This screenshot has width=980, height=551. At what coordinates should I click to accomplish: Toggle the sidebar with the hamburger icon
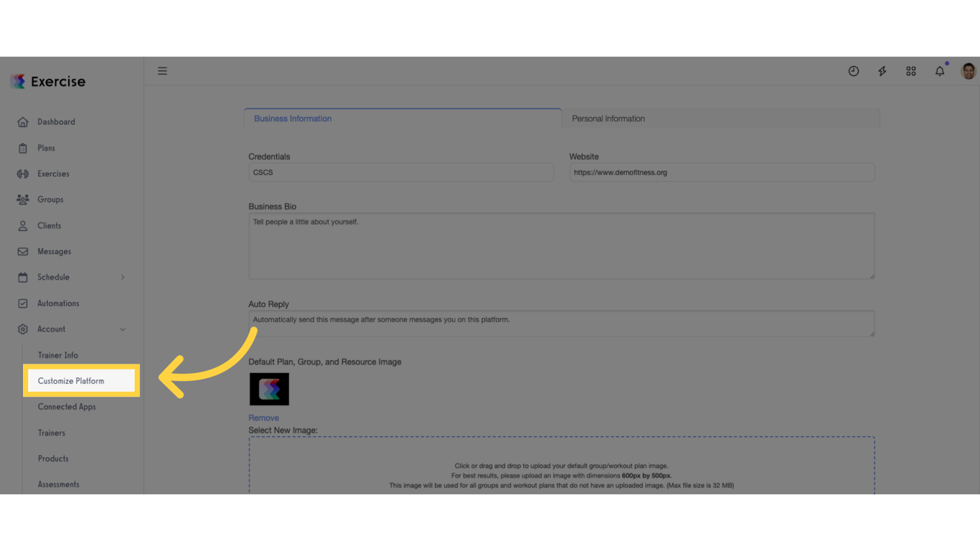tap(162, 70)
